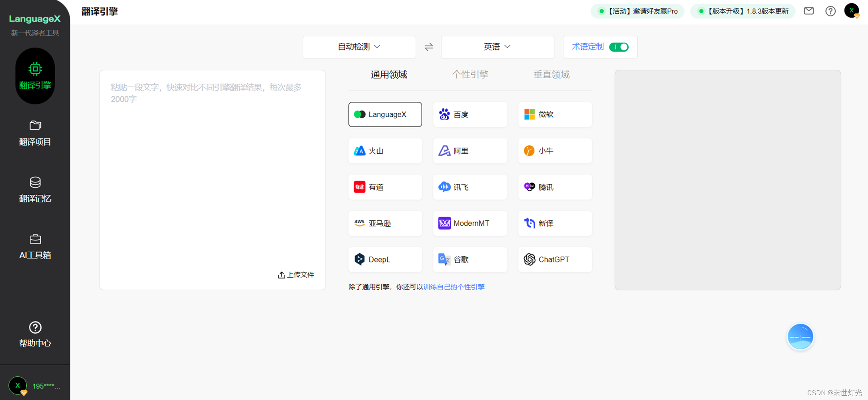Select the 腾讯 translation engine
Image resolution: width=868 pixels, height=400 pixels.
[555, 187]
